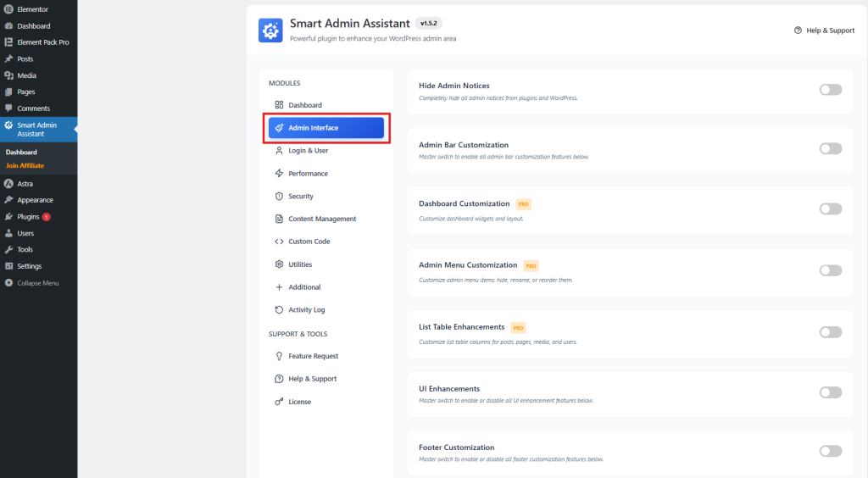Click the Feature Request lightbulb icon
This screenshot has height=478, width=868.
coord(279,356)
